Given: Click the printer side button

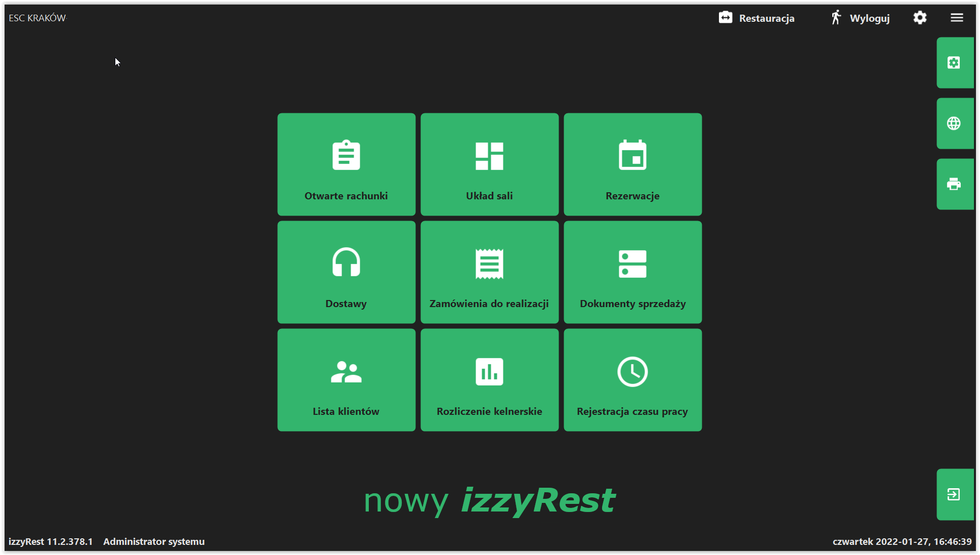Looking at the screenshot, I should point(955,184).
